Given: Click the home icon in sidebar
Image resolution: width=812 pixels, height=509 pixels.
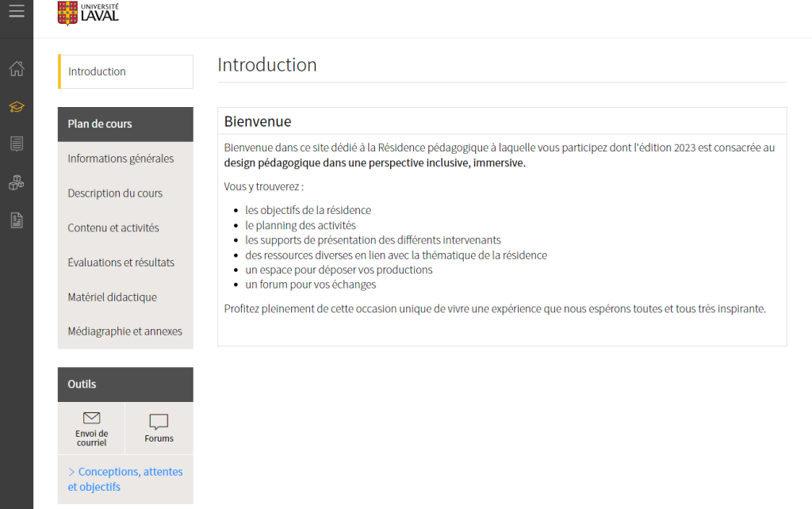Looking at the screenshot, I should pyautogui.click(x=17, y=69).
